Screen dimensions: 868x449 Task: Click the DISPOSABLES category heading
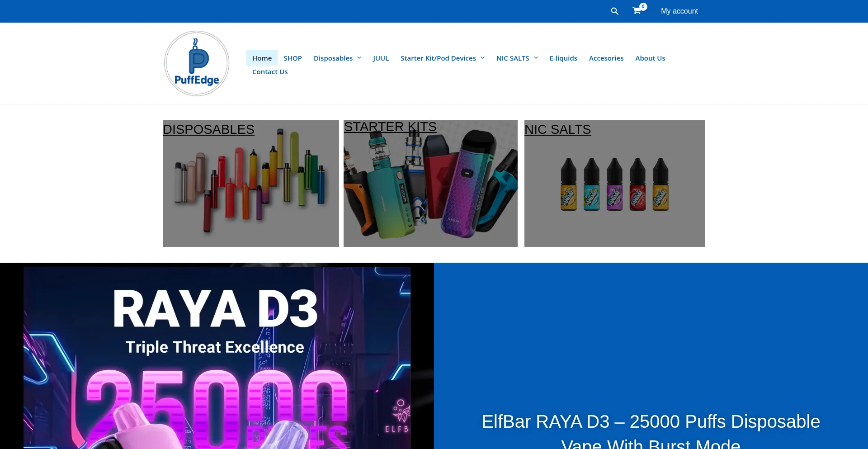(208, 129)
